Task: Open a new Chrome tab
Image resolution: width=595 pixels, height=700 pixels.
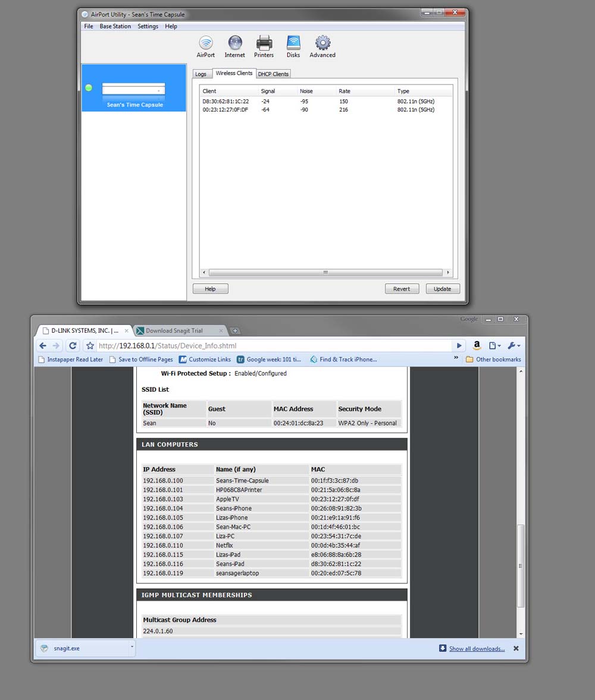Action: [x=235, y=331]
